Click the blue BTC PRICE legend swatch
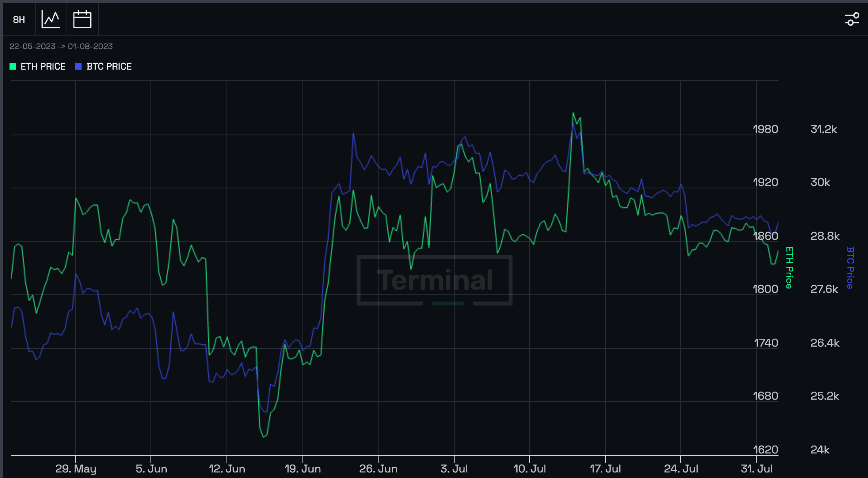 (x=78, y=66)
